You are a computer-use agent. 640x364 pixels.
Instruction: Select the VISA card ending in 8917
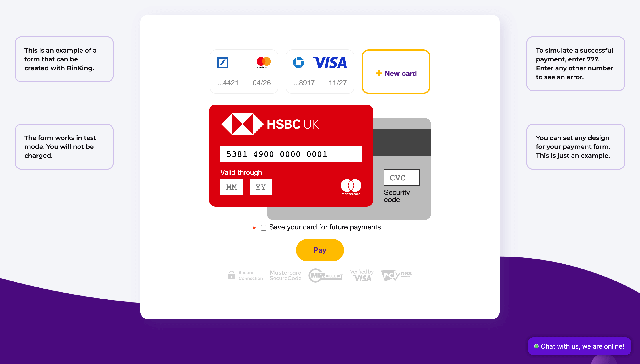[320, 71]
